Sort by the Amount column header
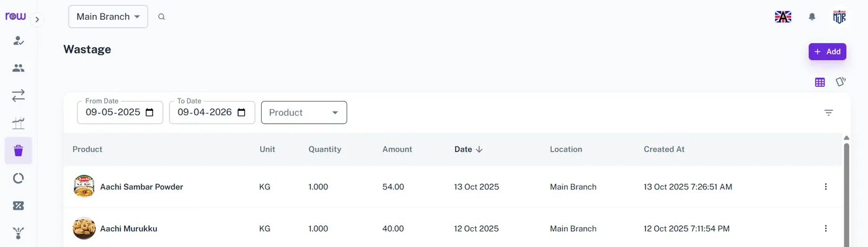 (397, 149)
